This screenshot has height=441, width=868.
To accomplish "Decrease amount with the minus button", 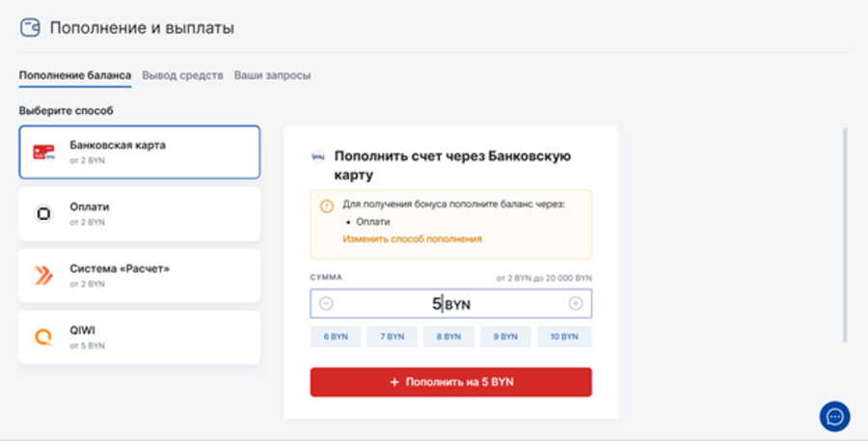I will point(326,304).
